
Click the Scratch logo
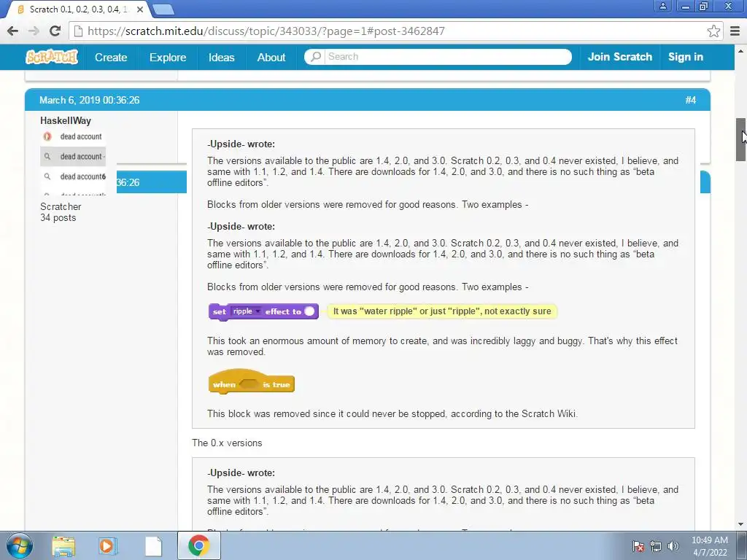[x=52, y=57]
